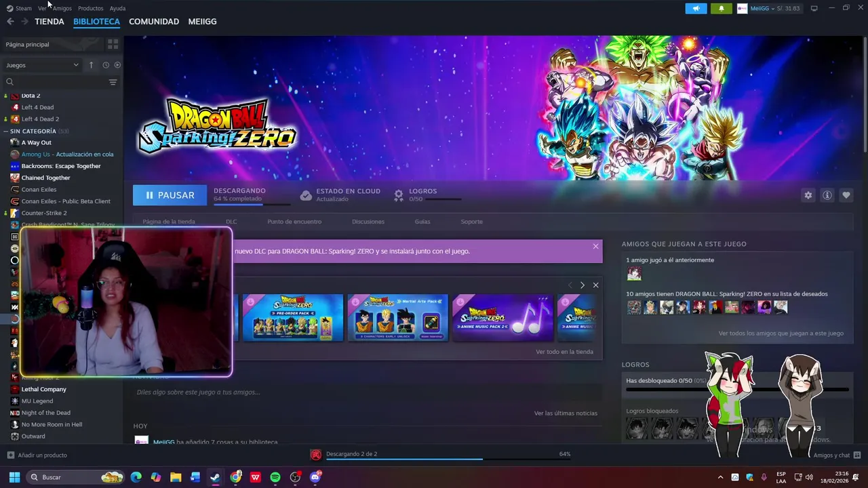
Task: Dismiss the purple DLC notice
Action: point(595,246)
